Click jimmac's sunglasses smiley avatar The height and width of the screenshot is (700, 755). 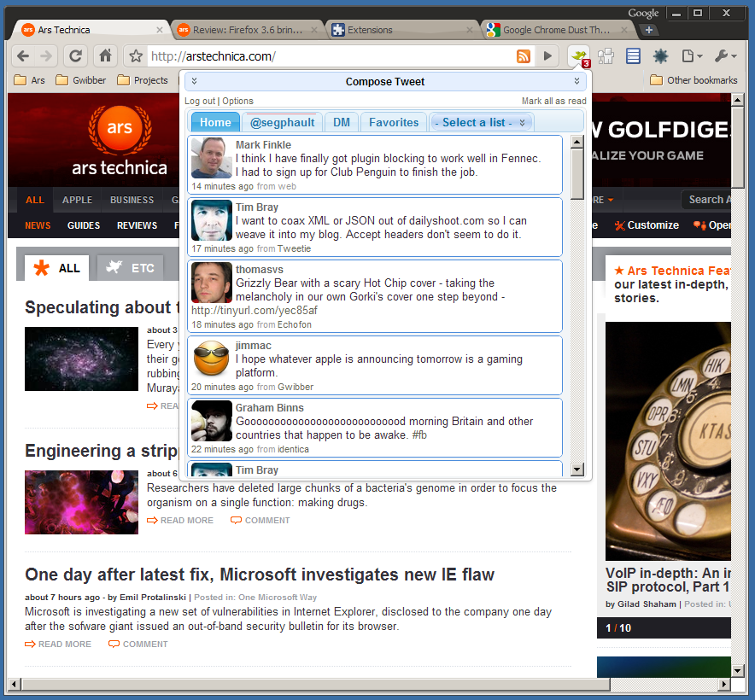tap(211, 359)
